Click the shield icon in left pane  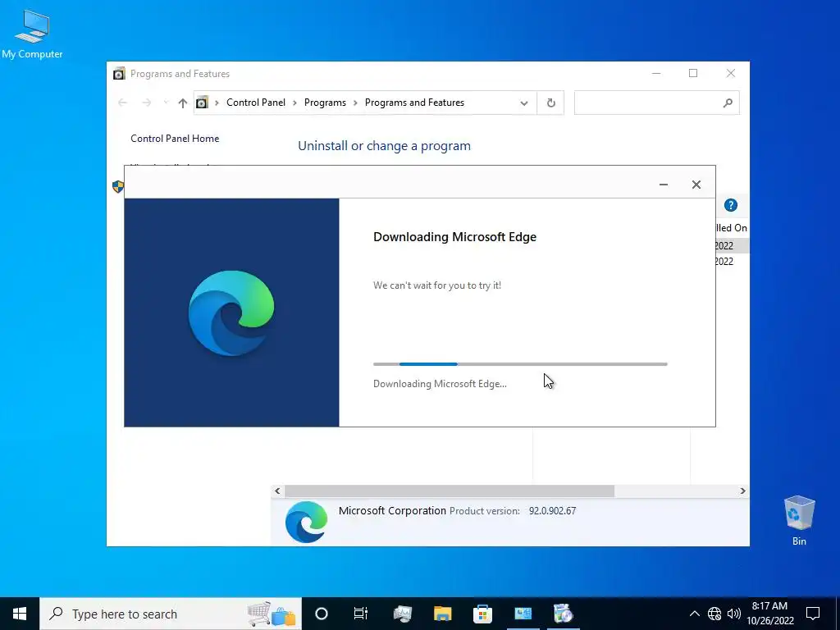click(118, 186)
